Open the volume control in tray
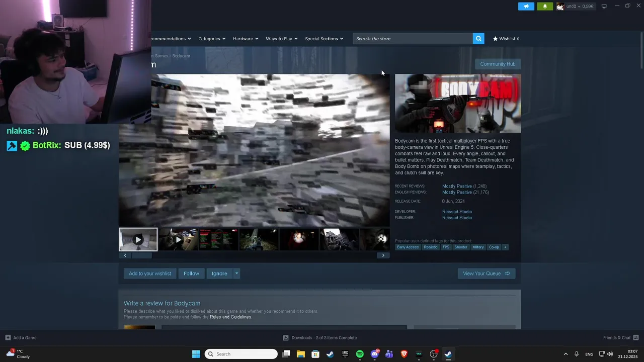644x362 pixels. tap(610, 354)
